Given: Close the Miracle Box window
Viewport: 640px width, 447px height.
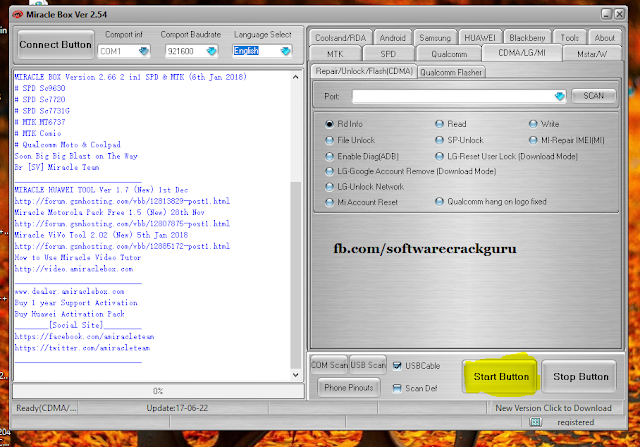Looking at the screenshot, I should point(619,14).
